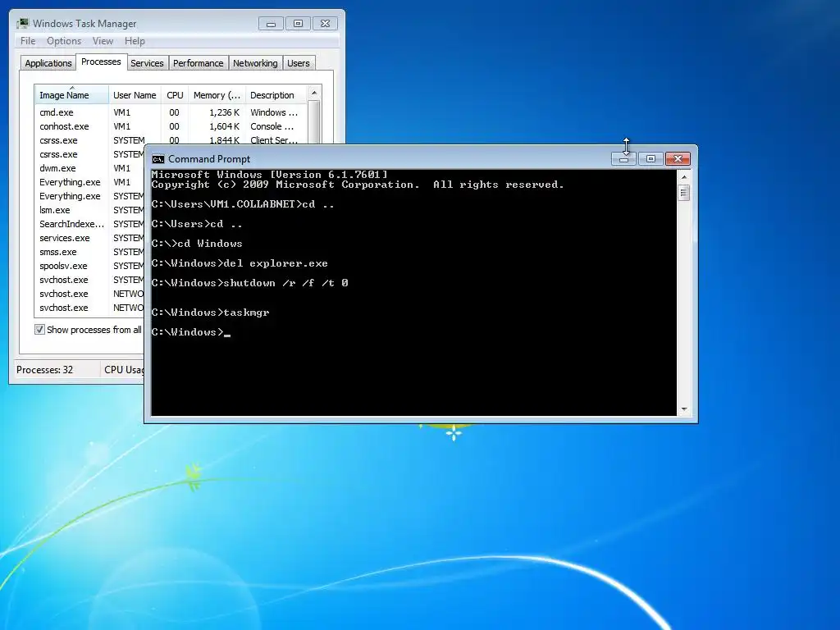This screenshot has width=840, height=630.
Task: Sort processes by Image Name column
Action: (71, 95)
